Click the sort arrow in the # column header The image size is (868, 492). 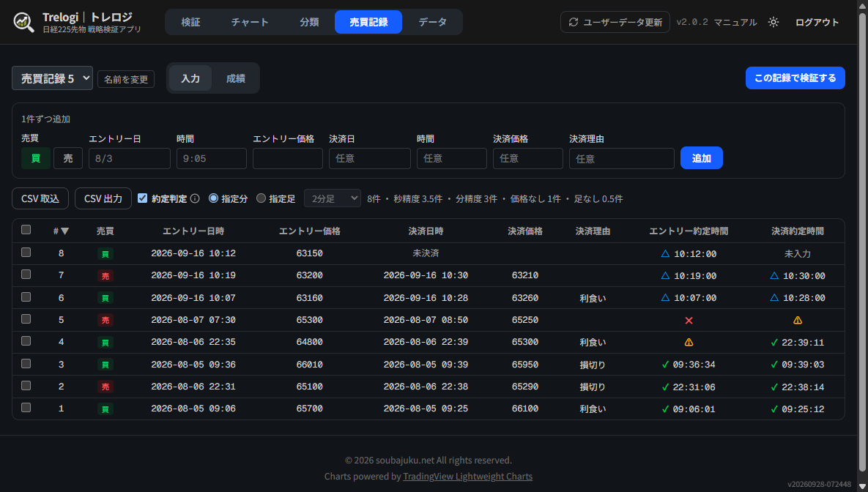pyautogui.click(x=64, y=231)
